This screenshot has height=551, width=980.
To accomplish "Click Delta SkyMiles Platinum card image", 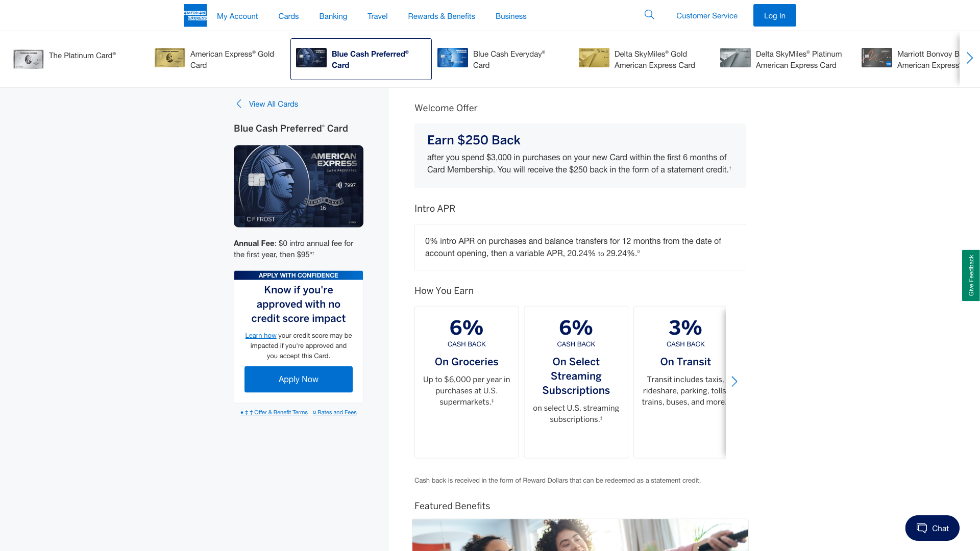I will tap(736, 58).
